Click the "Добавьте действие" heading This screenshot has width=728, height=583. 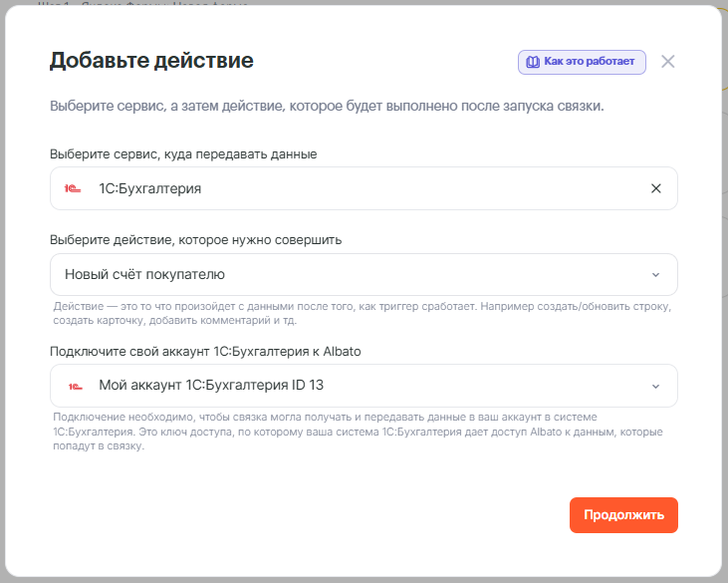pos(151,61)
